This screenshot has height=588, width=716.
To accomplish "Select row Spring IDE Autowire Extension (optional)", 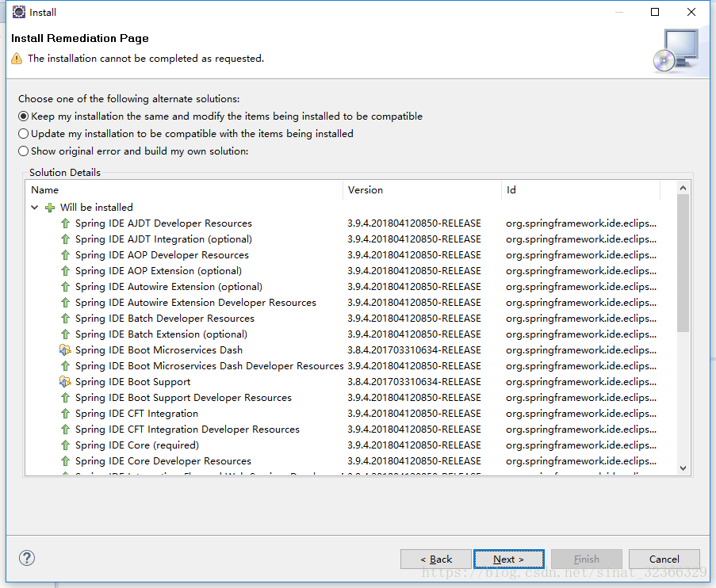I will pos(350,287).
